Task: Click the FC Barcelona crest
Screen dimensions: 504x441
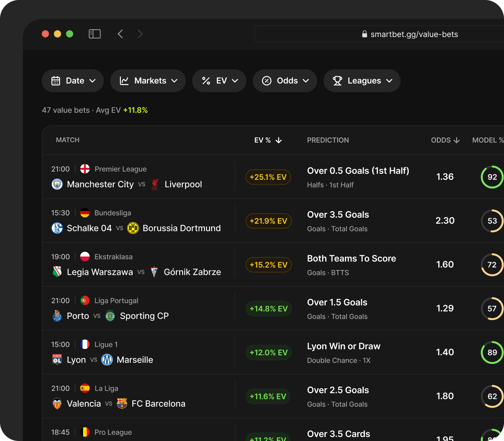Action: (122, 404)
